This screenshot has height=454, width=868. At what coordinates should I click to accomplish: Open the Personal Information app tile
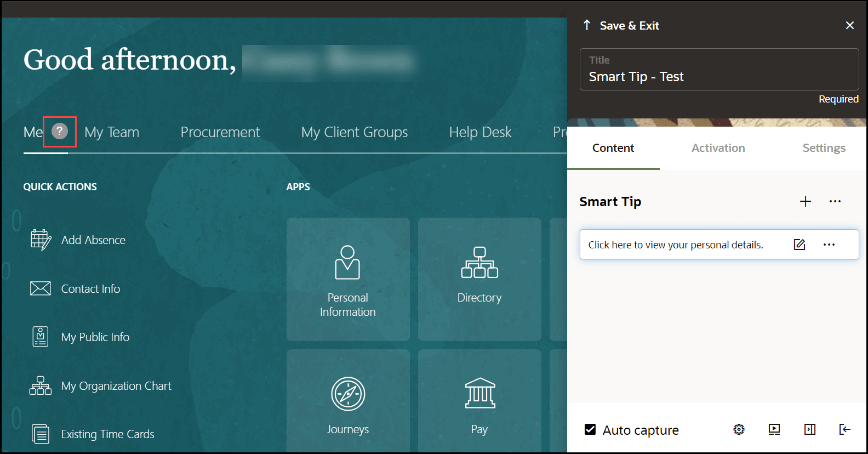click(x=348, y=279)
